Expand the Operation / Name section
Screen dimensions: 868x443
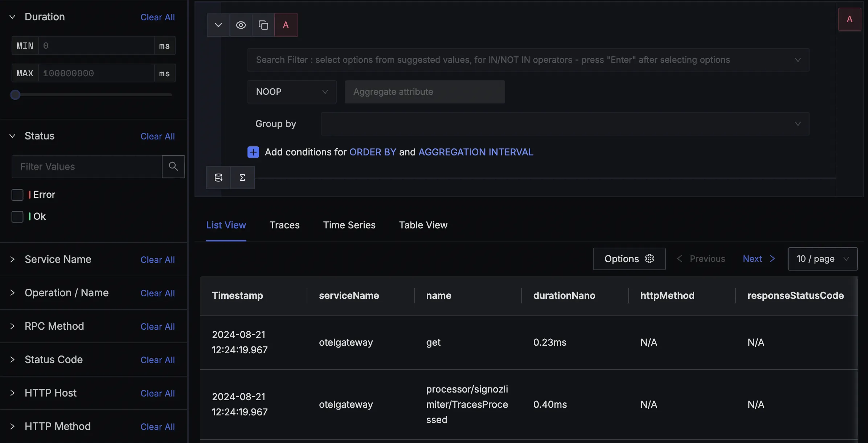tap(12, 293)
